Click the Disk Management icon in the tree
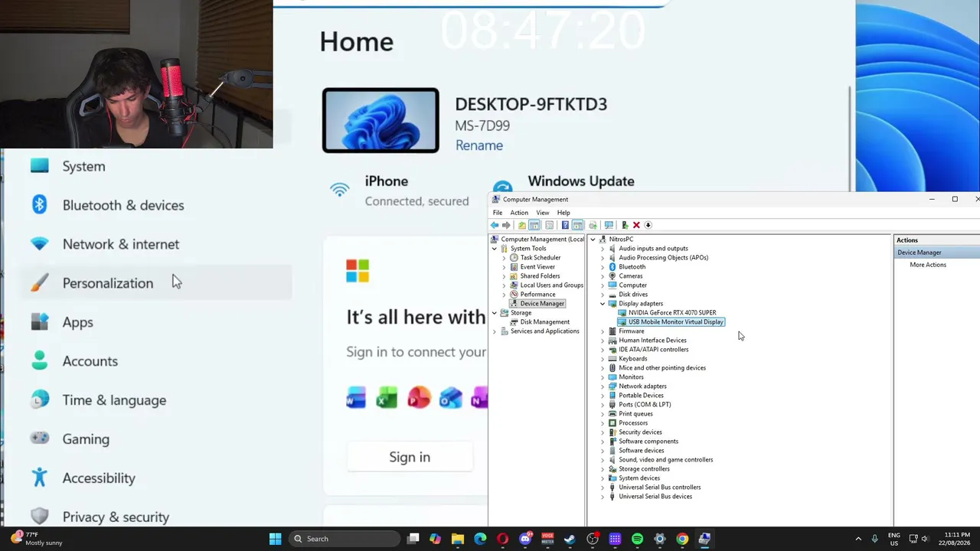980x551 pixels. click(x=514, y=322)
